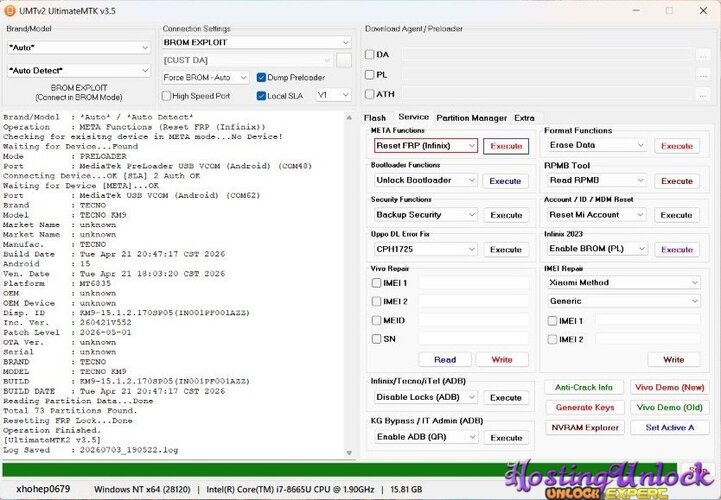Image resolution: width=721 pixels, height=500 pixels.
Task: Execute the Unlock Bootloader function
Action: coord(505,181)
